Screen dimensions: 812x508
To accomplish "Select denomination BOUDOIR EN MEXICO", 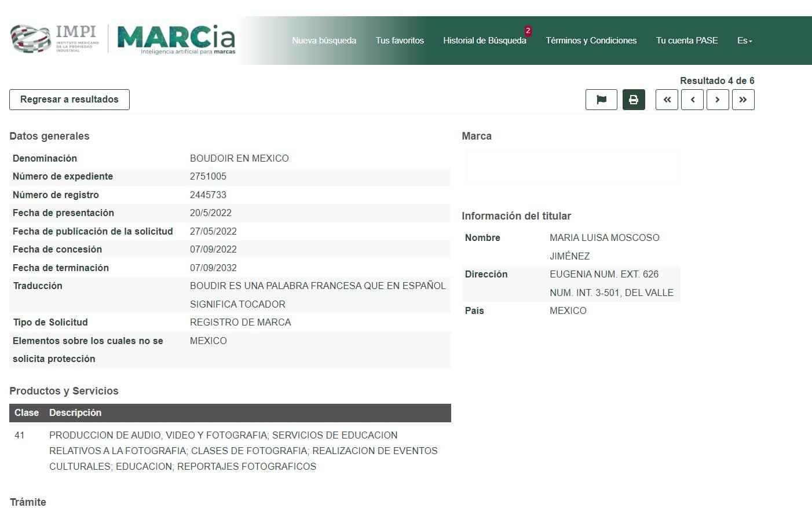I will pos(239,158).
